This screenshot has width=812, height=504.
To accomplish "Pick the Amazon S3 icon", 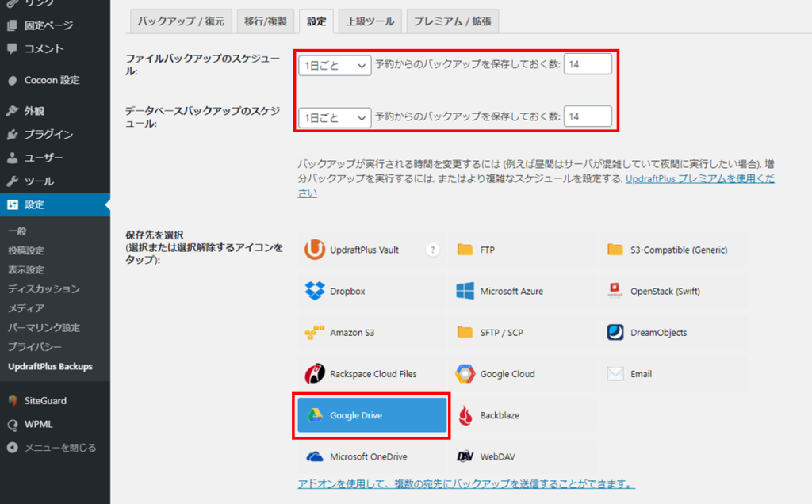I will (314, 332).
